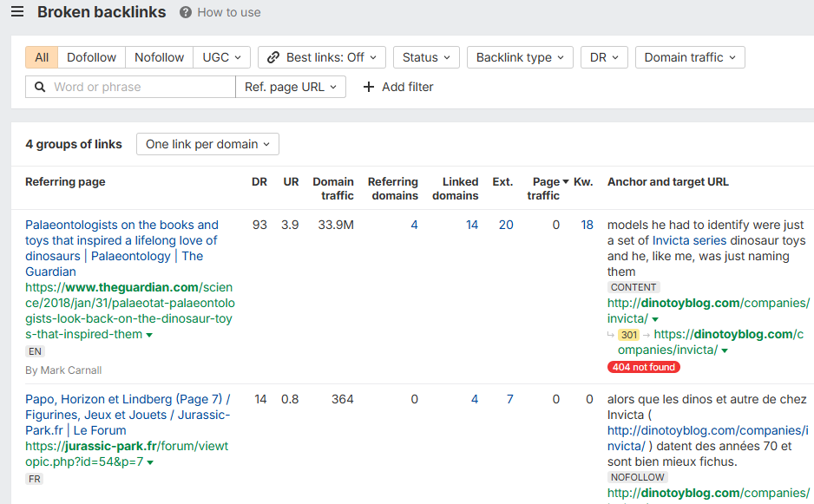Screen dimensions: 814x504
Task: Click the search magnifying glass icon
Action: [x=40, y=87]
